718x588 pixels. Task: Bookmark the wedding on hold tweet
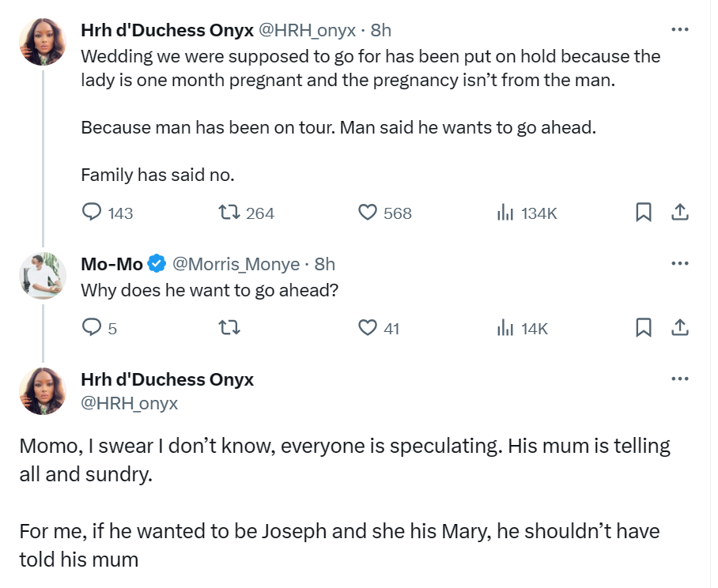tap(644, 213)
